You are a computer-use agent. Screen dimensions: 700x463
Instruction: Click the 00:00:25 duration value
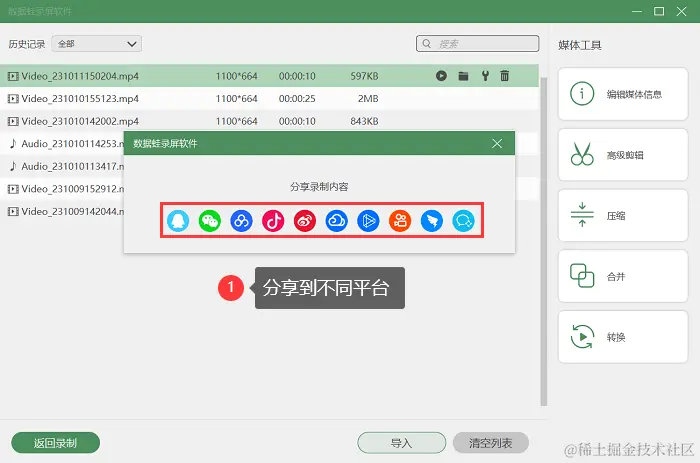pyautogui.click(x=297, y=99)
